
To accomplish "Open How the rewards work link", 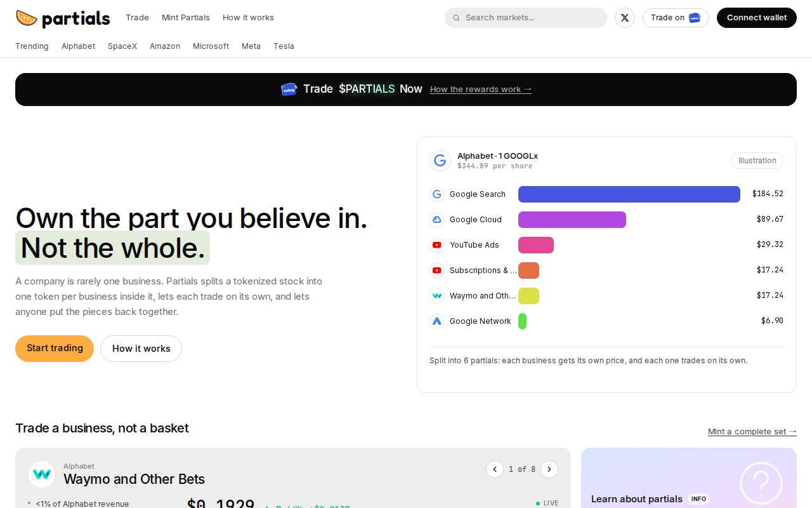I will [x=481, y=90].
